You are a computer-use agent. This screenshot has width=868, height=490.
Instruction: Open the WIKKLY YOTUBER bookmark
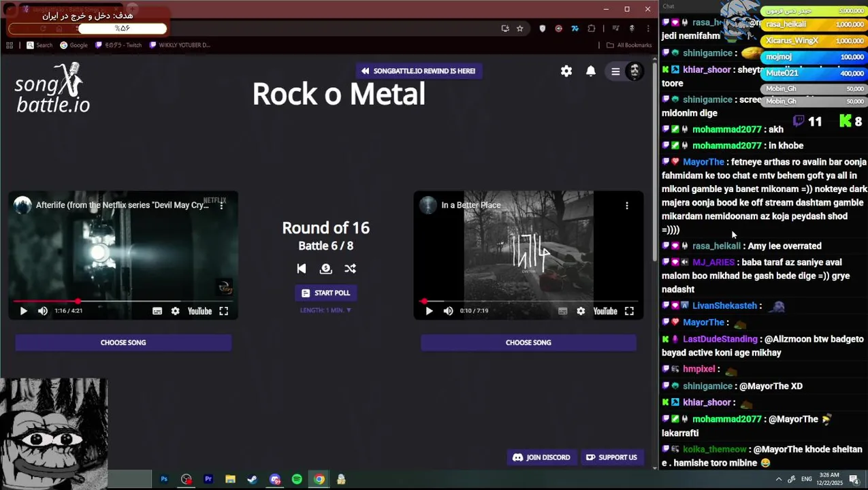(180, 45)
